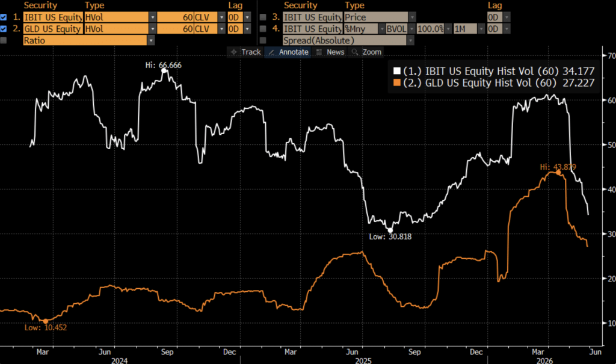This screenshot has width=616, height=364.
Task: Open the 100.0% moneyness dropdown
Action: click(448, 29)
